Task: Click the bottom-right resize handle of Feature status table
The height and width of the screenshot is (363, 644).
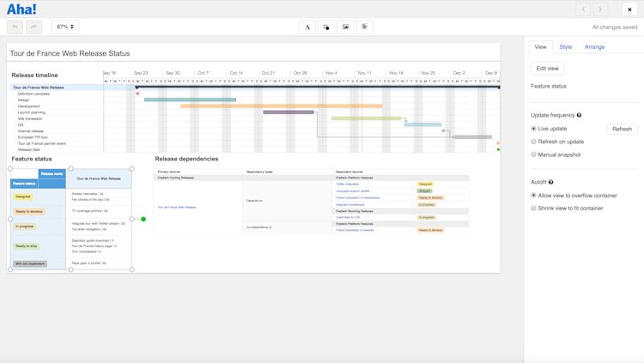Action: pos(132,269)
